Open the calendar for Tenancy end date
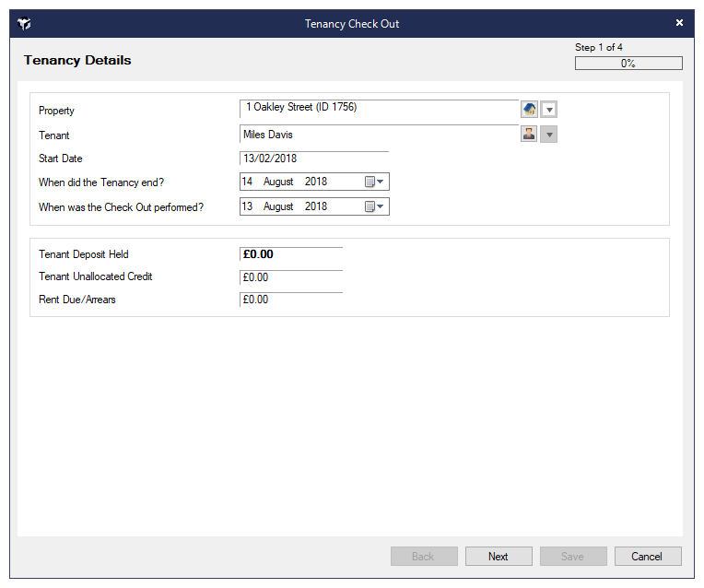 (x=374, y=182)
